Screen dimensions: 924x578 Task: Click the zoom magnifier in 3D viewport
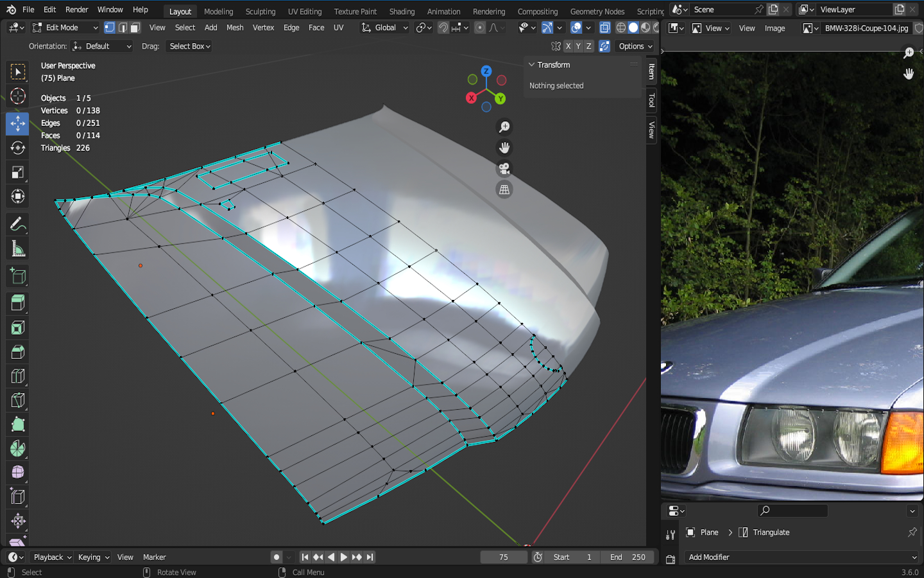coord(504,127)
